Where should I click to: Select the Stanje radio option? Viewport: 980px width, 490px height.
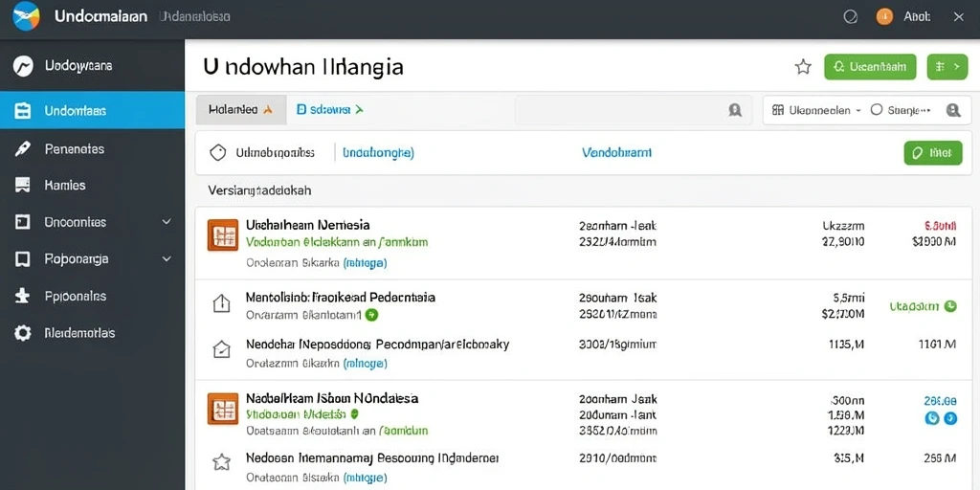pos(877,110)
